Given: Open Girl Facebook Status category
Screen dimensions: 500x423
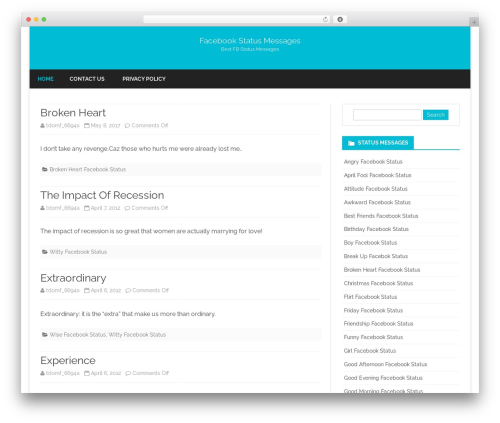Looking at the screenshot, I should 370,351.
